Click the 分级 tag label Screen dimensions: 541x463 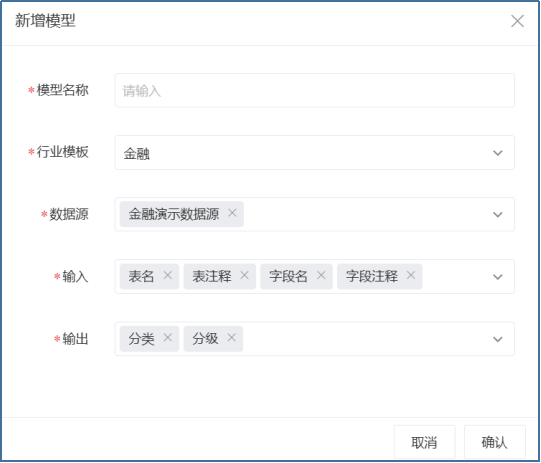(205, 338)
